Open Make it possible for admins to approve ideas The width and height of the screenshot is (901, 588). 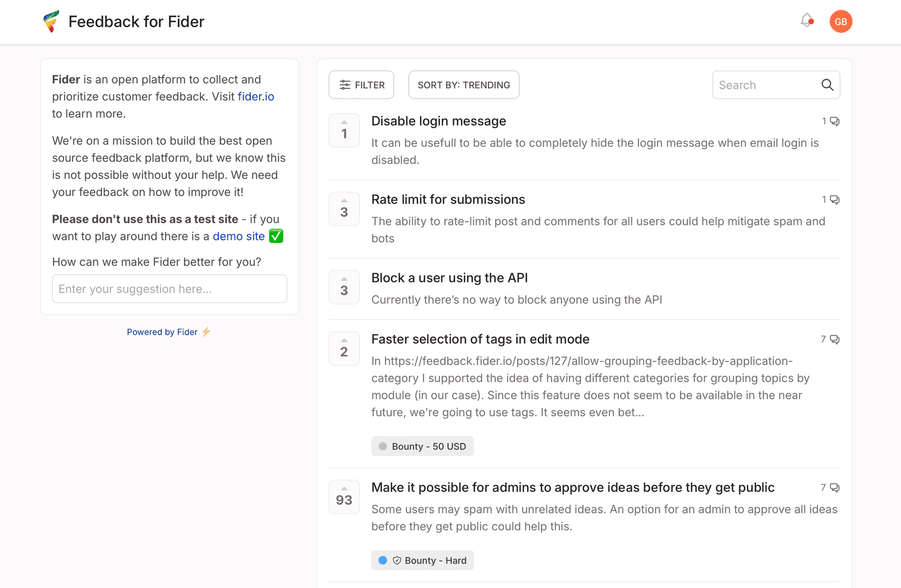tap(573, 488)
